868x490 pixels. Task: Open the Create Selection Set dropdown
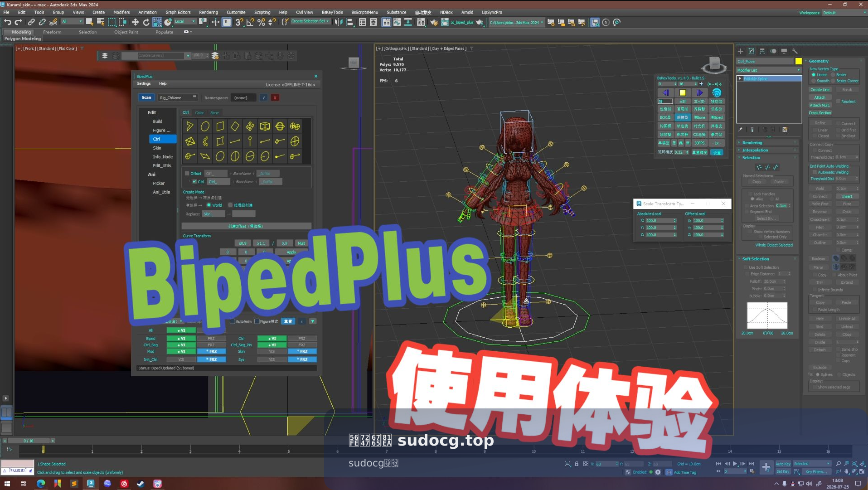(x=310, y=21)
